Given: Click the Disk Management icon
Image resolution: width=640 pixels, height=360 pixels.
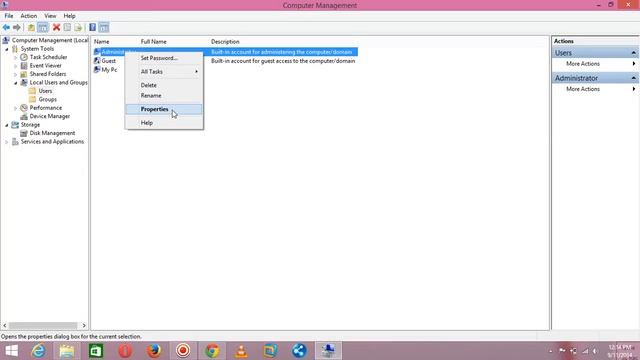Looking at the screenshot, I should coord(24,133).
